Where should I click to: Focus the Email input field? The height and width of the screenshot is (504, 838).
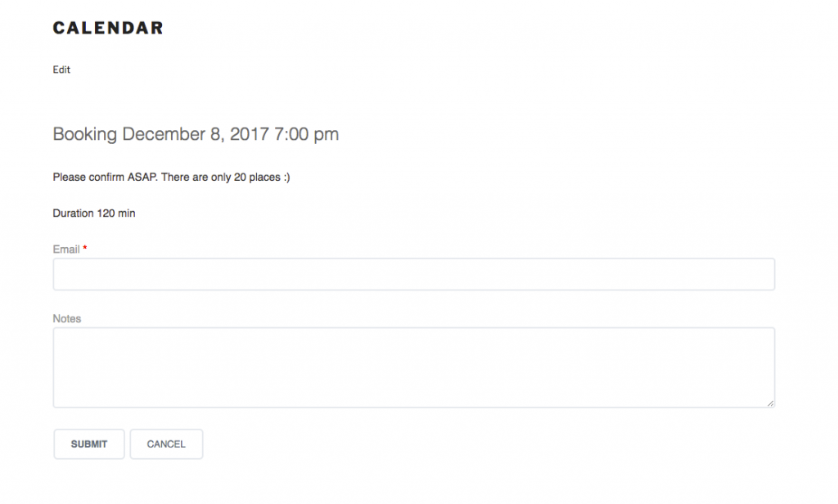413,275
